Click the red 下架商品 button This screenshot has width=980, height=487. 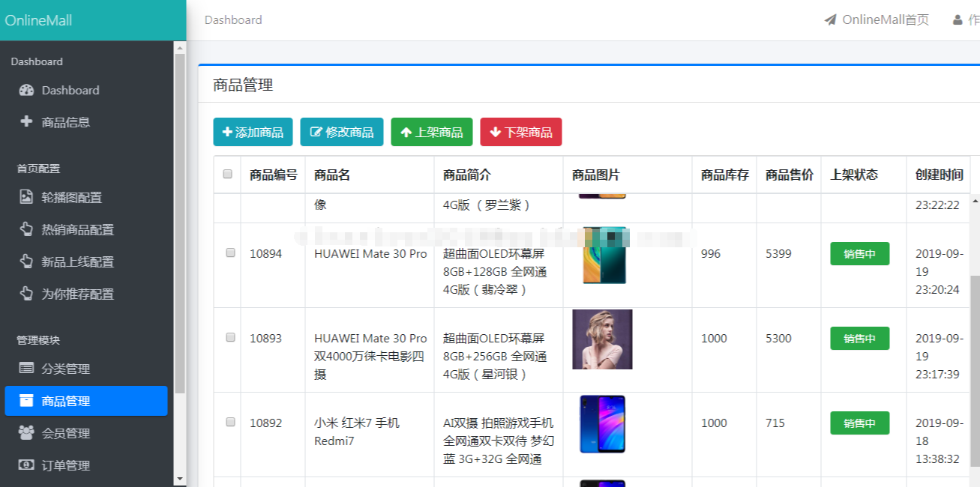(521, 132)
